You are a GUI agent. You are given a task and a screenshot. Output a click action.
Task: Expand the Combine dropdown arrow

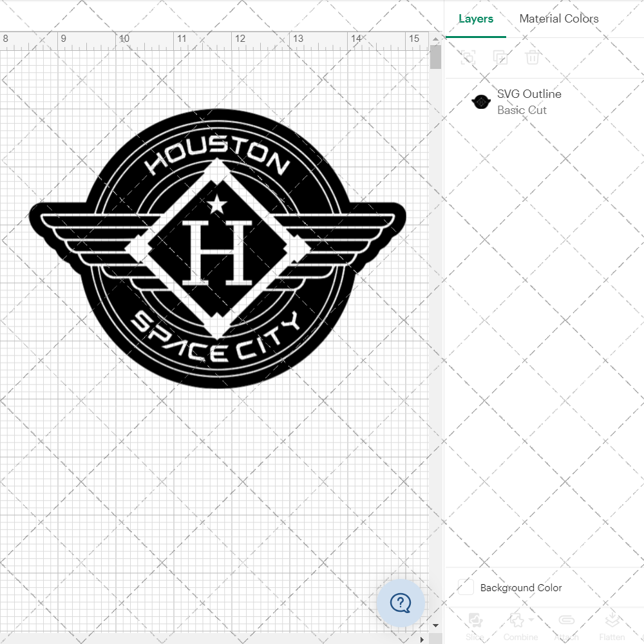click(531, 620)
